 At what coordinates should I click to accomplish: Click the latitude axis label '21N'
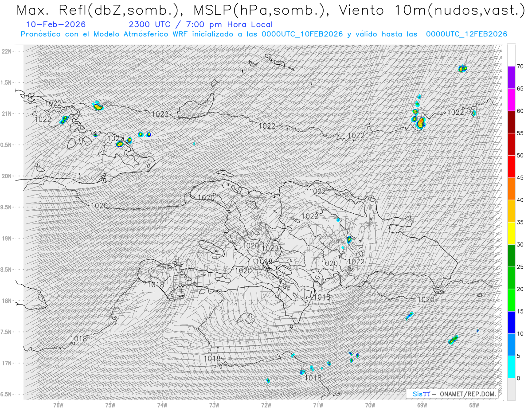pyautogui.click(x=7, y=114)
